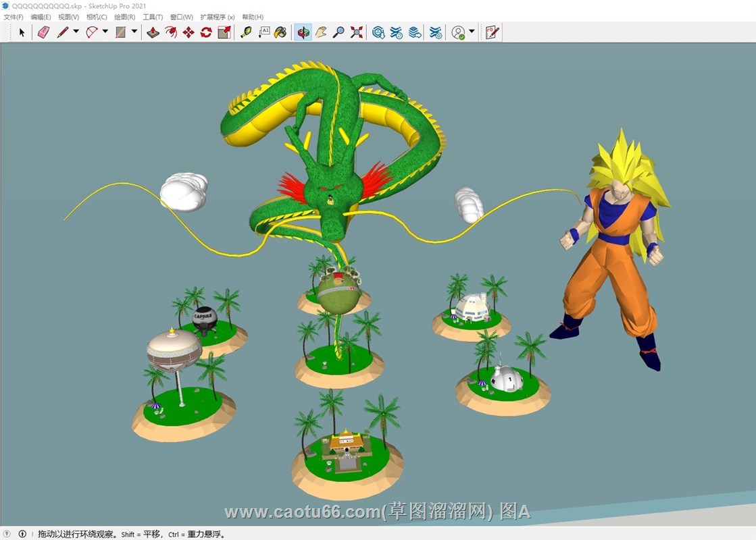
Task: Open 3D Warehouse
Action: point(378,33)
